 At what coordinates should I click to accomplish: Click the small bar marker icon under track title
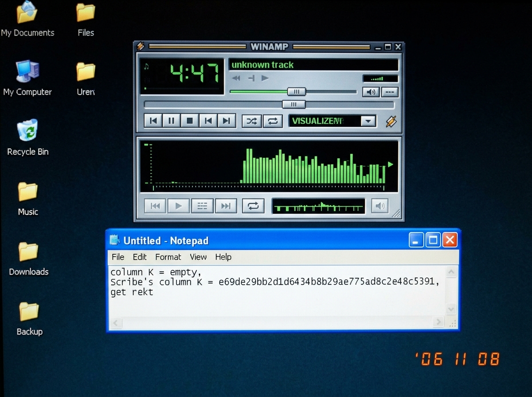click(x=251, y=78)
